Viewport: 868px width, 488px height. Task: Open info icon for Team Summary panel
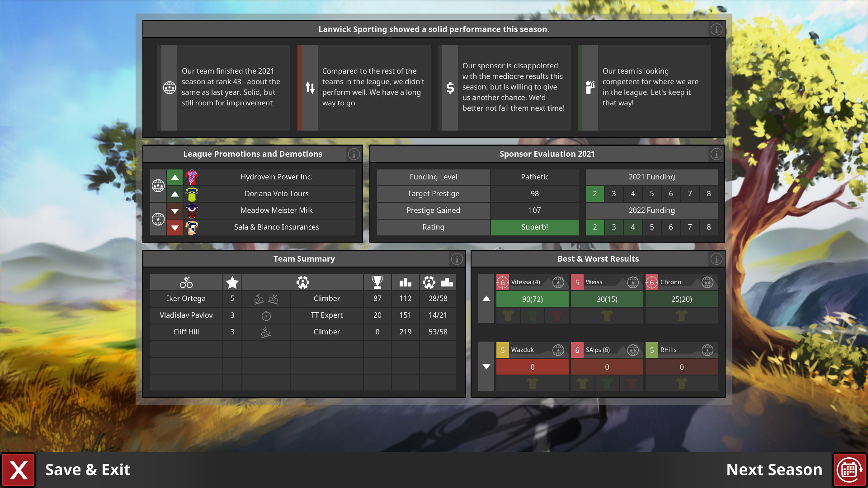457,259
